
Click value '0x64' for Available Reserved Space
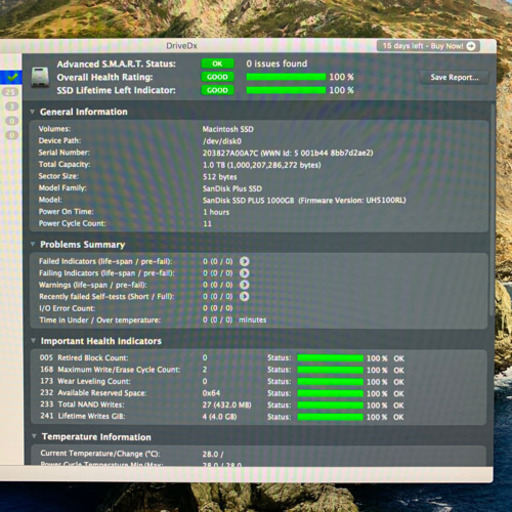tap(211, 393)
